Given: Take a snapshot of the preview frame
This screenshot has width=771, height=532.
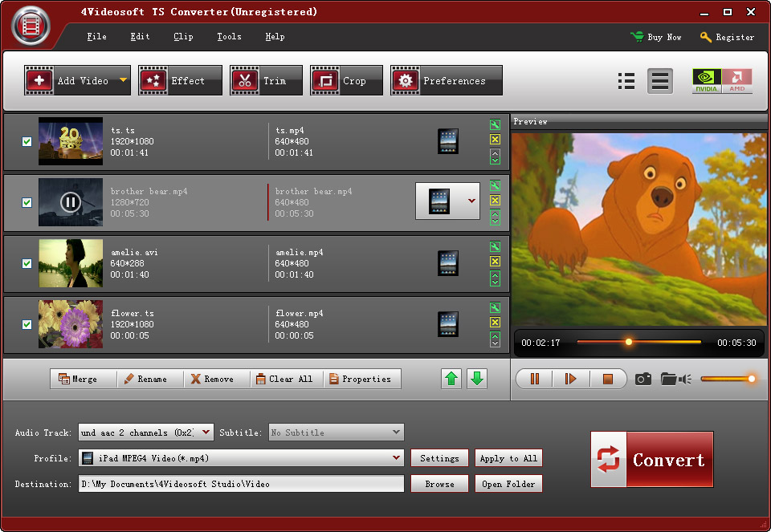Looking at the screenshot, I should point(642,379).
